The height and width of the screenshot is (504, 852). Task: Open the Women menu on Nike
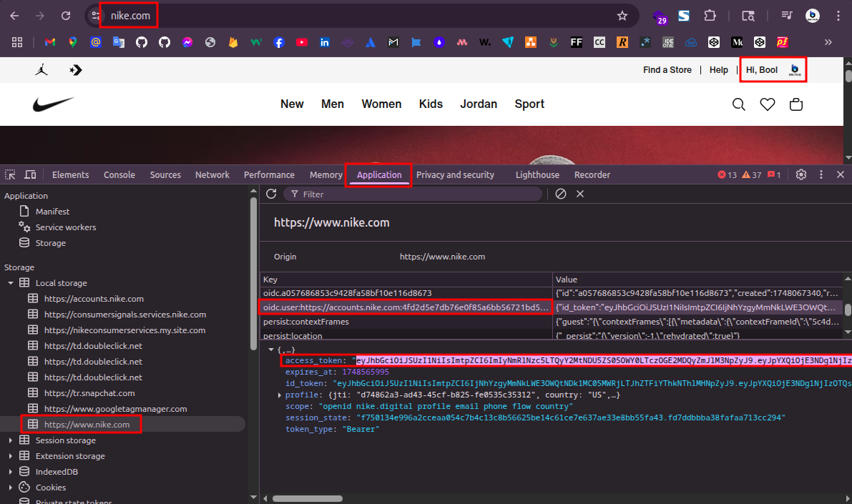click(x=381, y=104)
